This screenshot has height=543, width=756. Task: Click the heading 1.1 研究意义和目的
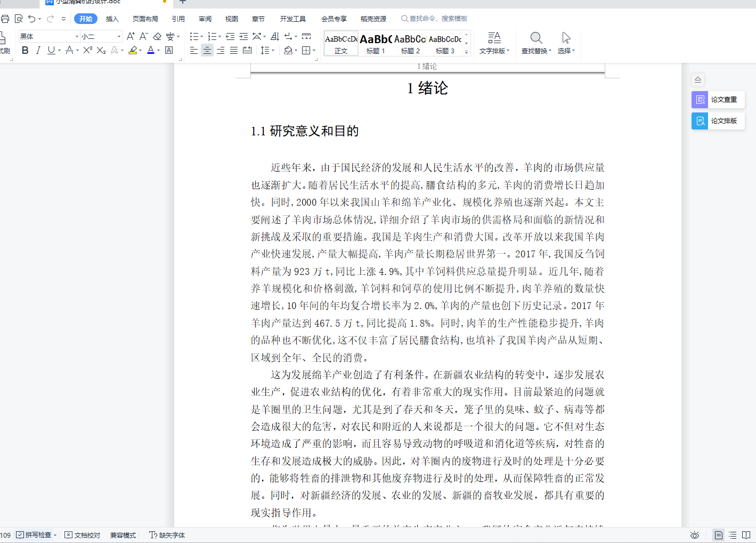(x=305, y=131)
